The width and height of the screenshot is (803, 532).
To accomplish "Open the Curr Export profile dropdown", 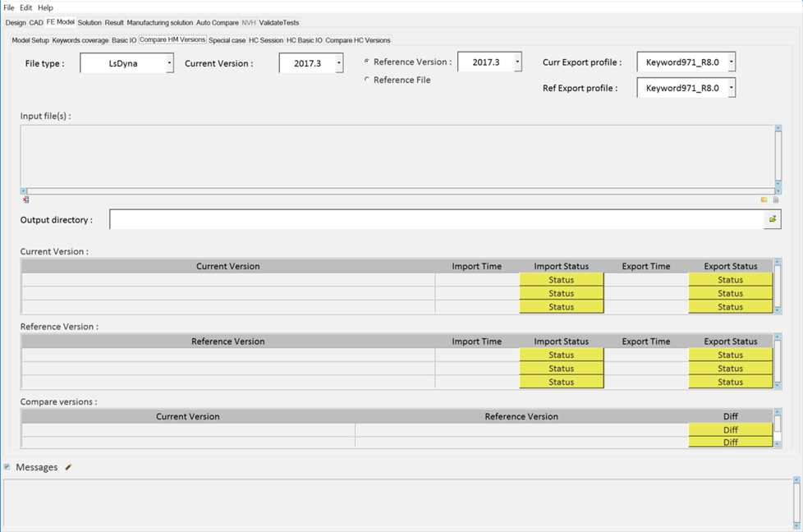I will pos(731,62).
